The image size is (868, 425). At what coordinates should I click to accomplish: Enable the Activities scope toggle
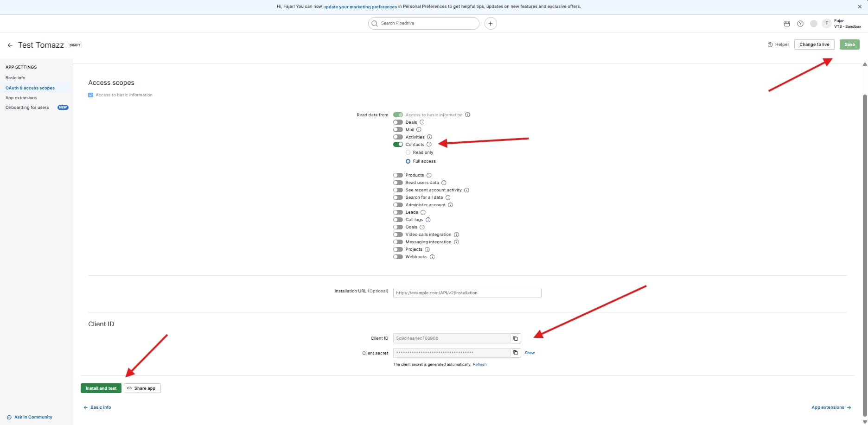(398, 137)
